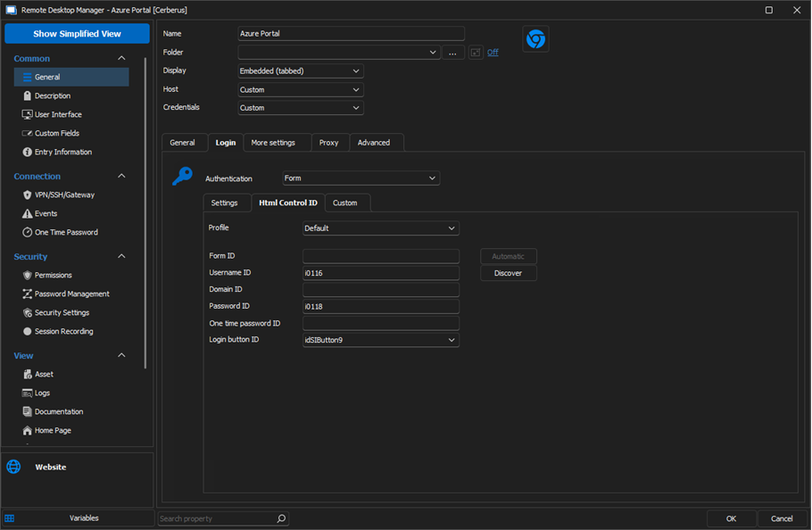The height and width of the screenshot is (530, 812).
Task: Click the Logs icon
Action: (28, 393)
